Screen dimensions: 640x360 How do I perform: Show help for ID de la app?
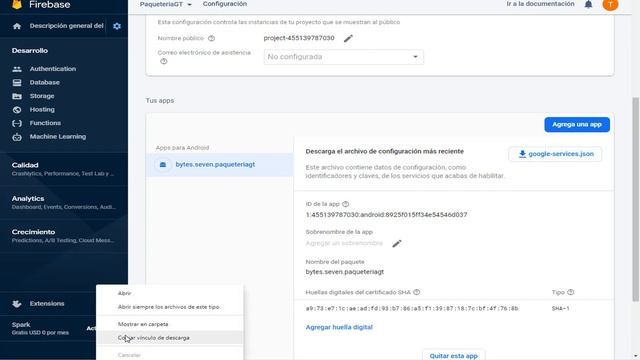coord(346,204)
